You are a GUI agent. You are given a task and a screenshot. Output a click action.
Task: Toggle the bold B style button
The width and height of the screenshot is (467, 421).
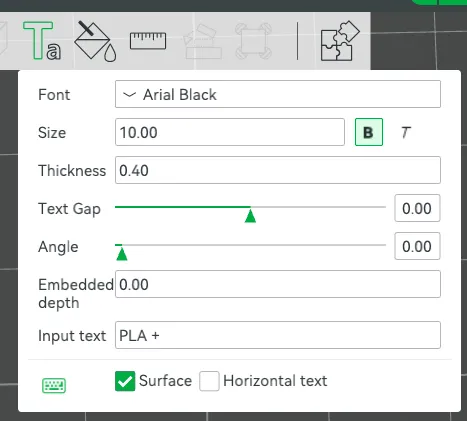369,132
